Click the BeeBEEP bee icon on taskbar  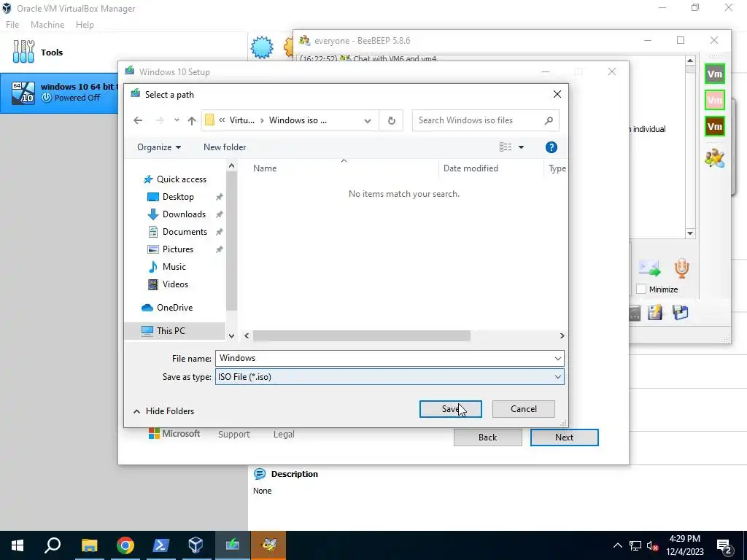click(268, 545)
